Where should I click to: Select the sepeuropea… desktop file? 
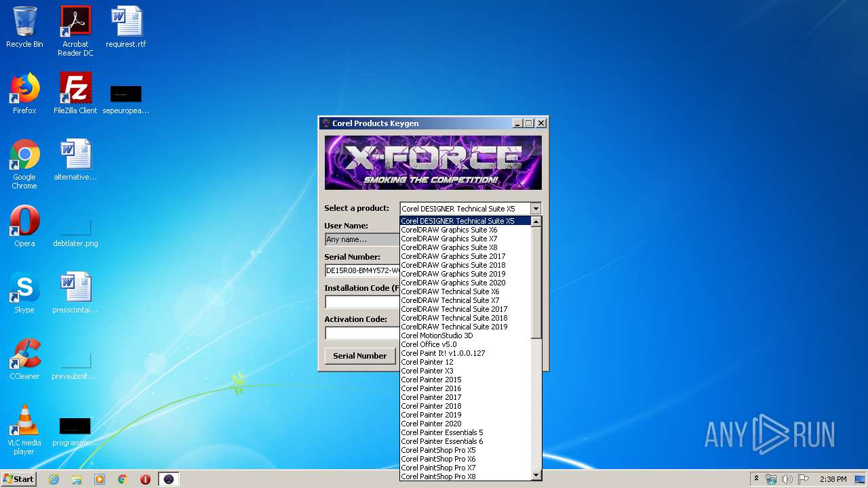pyautogui.click(x=126, y=98)
